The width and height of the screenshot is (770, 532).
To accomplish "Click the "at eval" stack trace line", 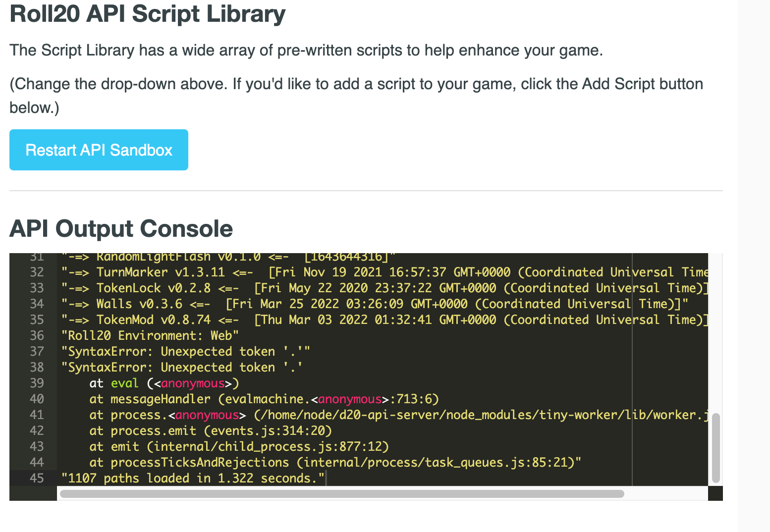I will click(165, 383).
